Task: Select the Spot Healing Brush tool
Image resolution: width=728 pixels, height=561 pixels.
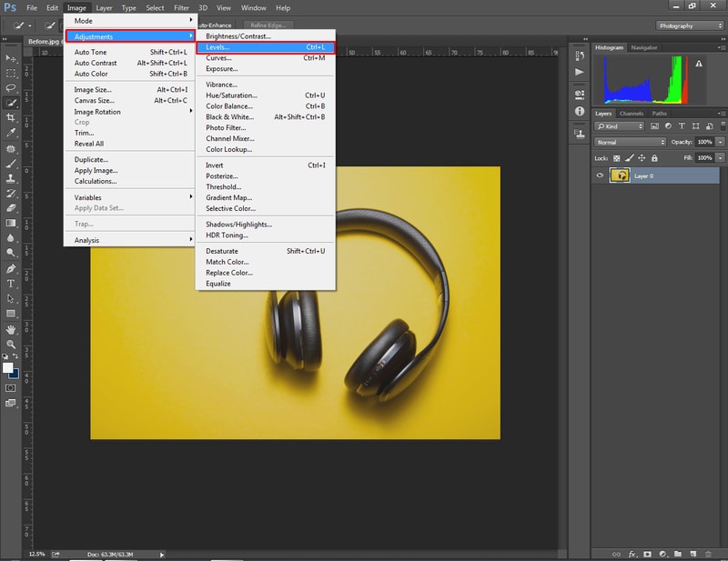Action: pyautogui.click(x=10, y=148)
